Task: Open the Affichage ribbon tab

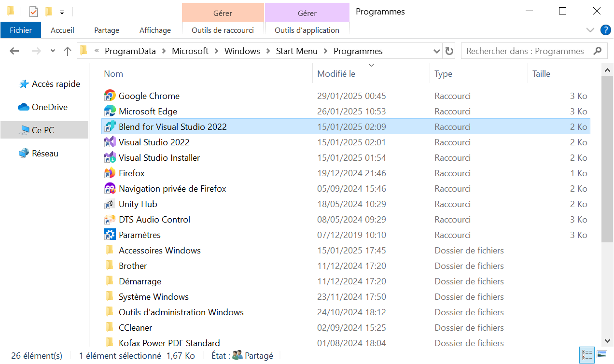Action: point(155,30)
